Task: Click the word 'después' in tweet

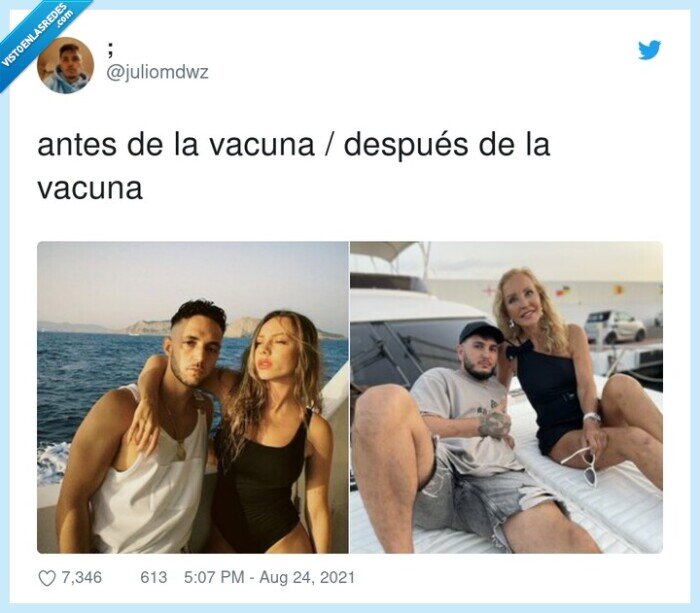Action: tap(406, 146)
